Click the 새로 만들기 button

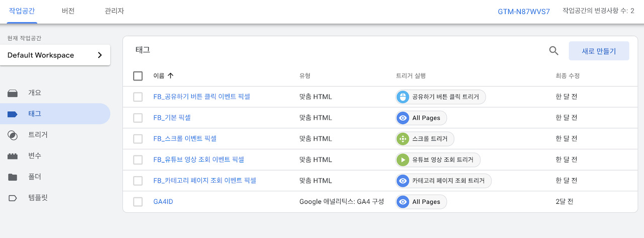[x=599, y=51]
